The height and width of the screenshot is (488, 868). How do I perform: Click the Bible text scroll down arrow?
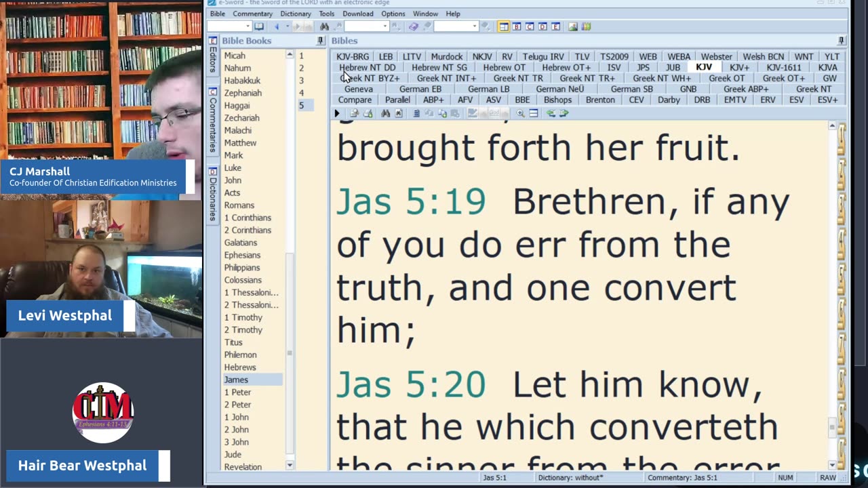(x=833, y=465)
